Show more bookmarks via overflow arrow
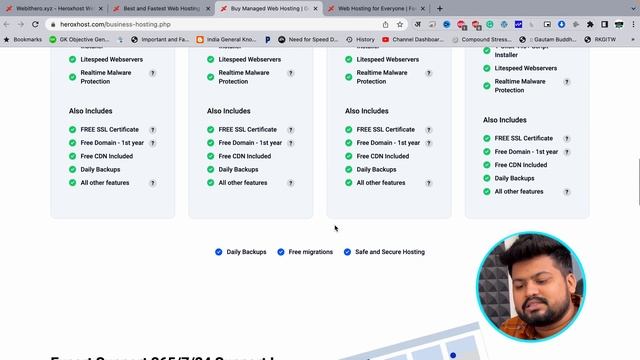This screenshot has height=360, width=640. (633, 40)
